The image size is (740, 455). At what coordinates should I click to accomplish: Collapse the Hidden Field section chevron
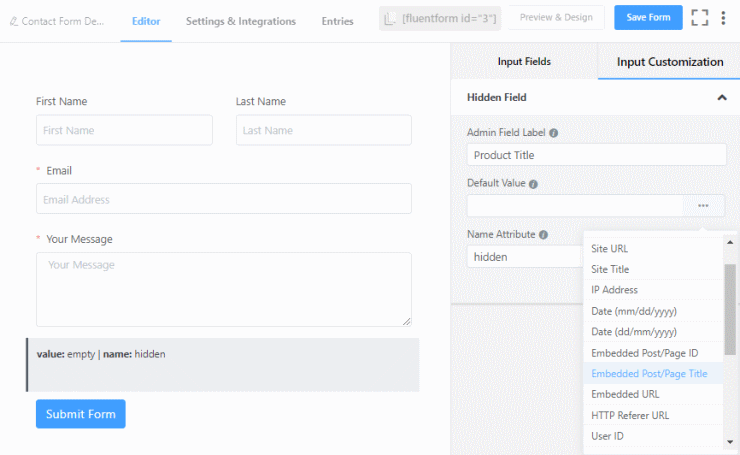(722, 98)
